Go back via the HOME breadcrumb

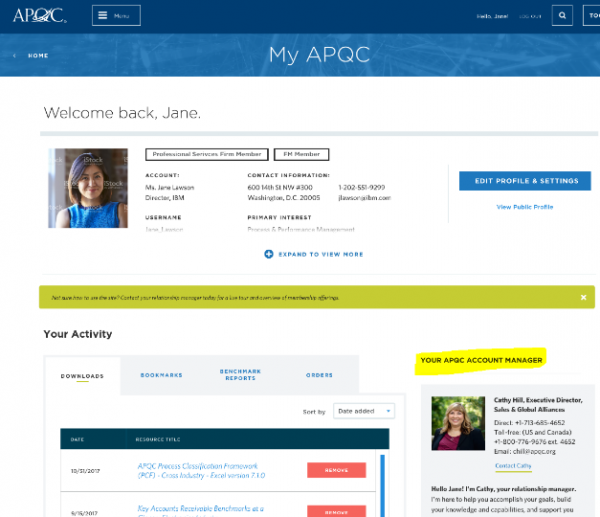tap(38, 55)
